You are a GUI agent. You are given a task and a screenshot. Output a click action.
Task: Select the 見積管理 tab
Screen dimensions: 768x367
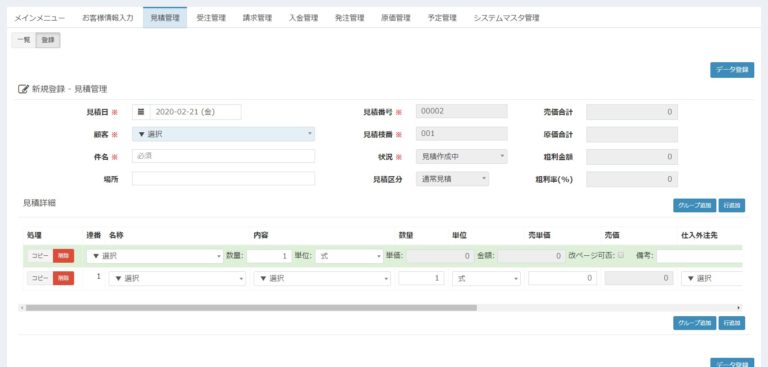tap(165, 18)
